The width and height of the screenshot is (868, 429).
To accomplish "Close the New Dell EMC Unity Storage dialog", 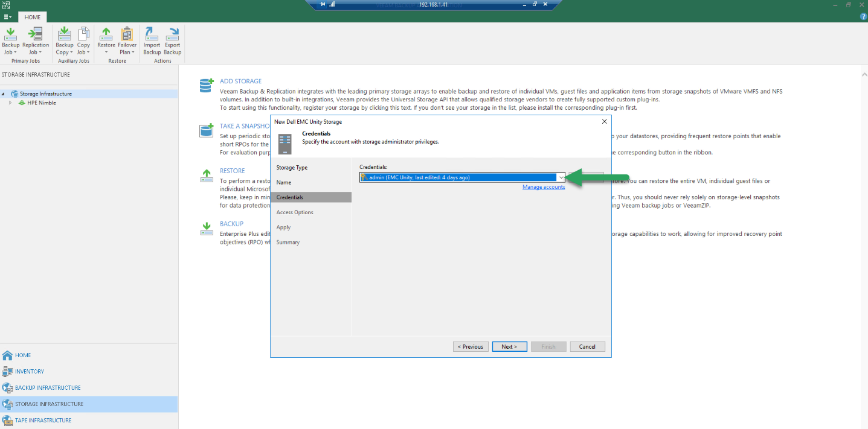I will (604, 121).
